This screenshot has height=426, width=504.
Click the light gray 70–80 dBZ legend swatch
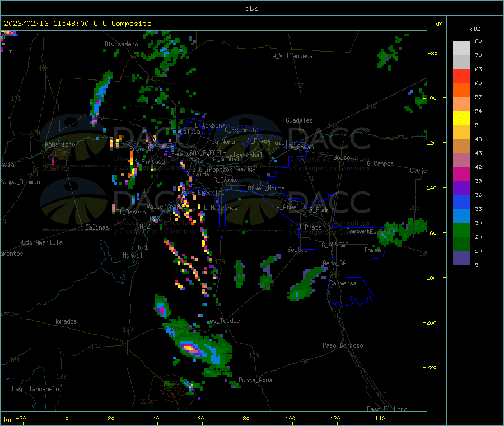coord(461,48)
